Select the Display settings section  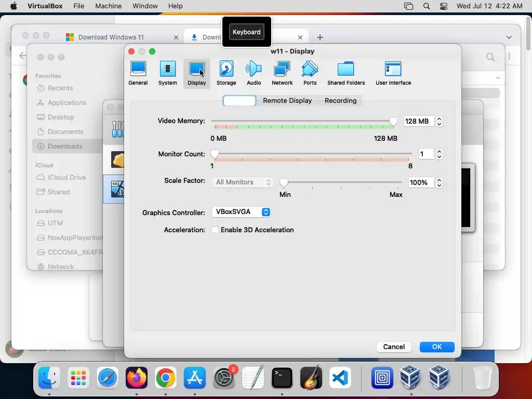point(197,73)
